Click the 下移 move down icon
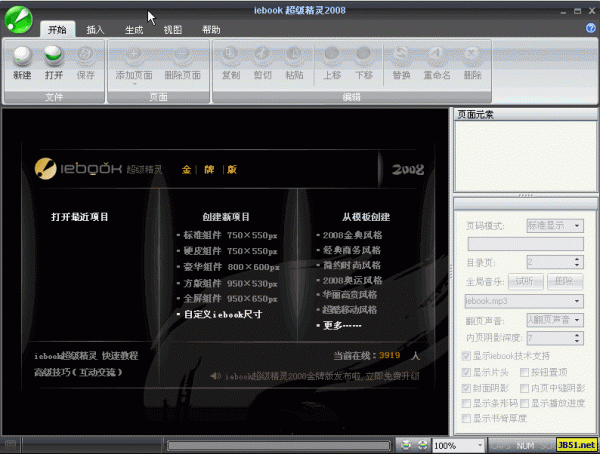This screenshot has height=454, width=600. click(364, 56)
